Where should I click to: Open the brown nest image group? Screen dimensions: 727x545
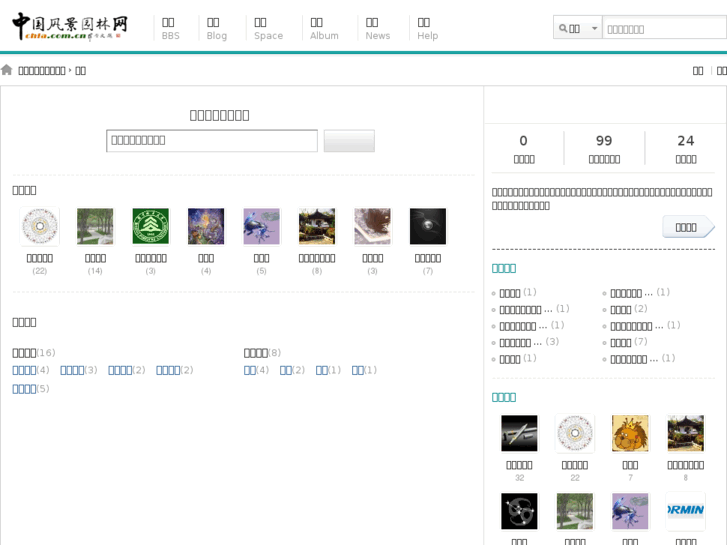(x=372, y=226)
